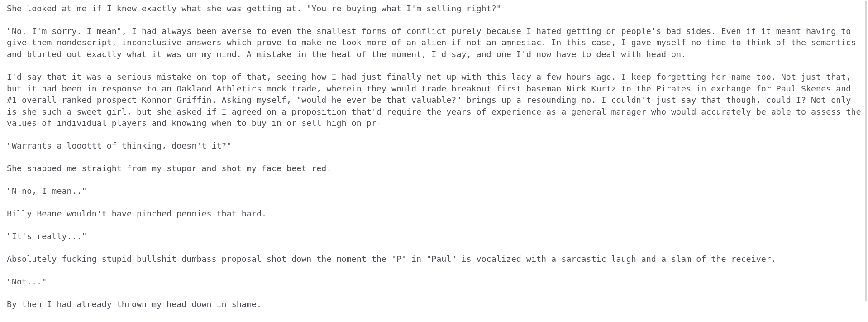
Task: Click the "She snapped me straight" sentence
Action: click(x=169, y=168)
